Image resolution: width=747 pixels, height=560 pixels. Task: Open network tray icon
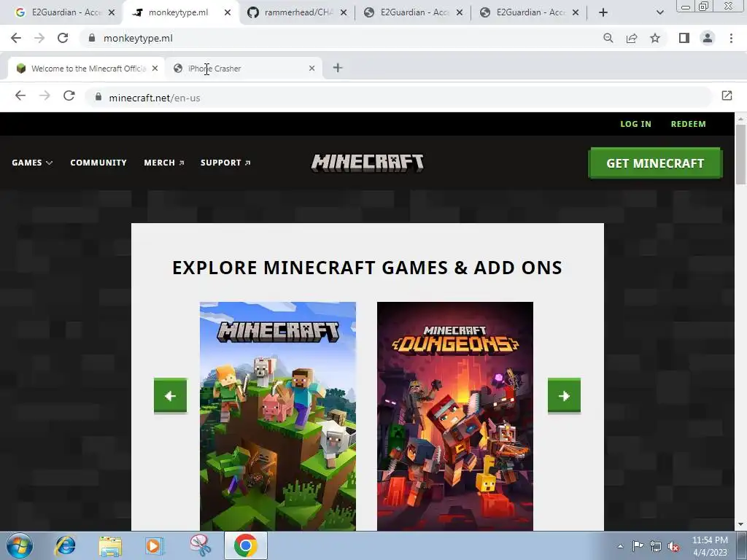coord(656,546)
